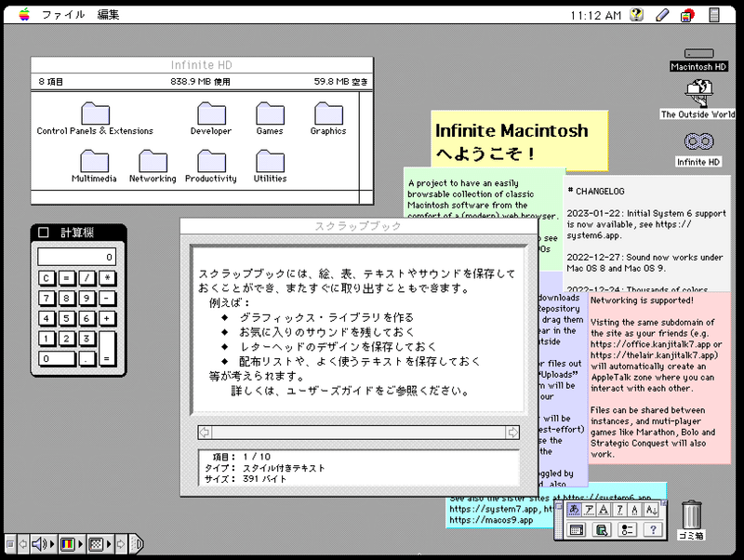Click the scrapbook's left scroll arrow
The height and width of the screenshot is (560, 744).
pyautogui.click(x=205, y=433)
